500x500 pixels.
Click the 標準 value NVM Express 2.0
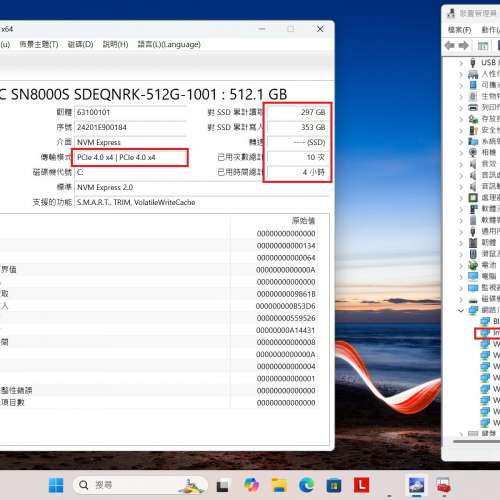105,187
